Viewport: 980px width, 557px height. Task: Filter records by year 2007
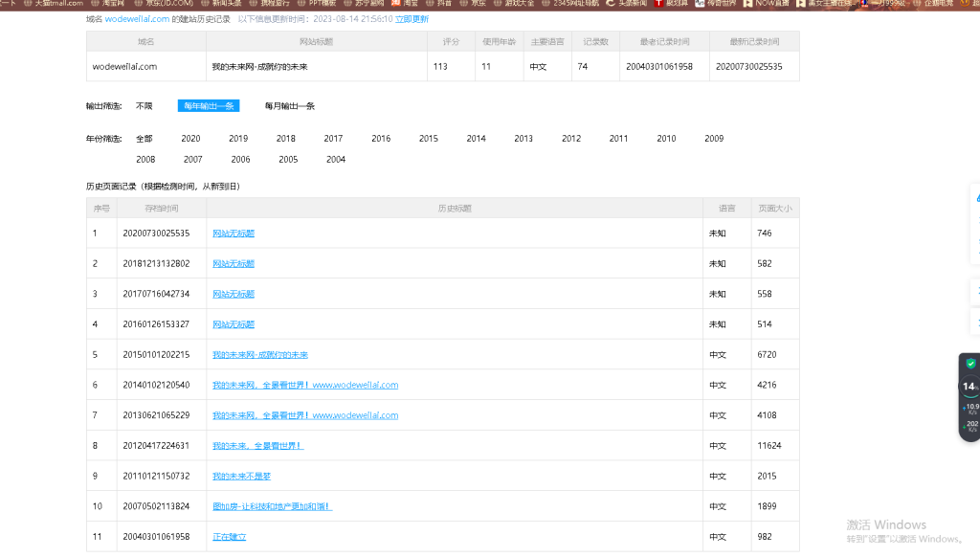[x=192, y=160]
